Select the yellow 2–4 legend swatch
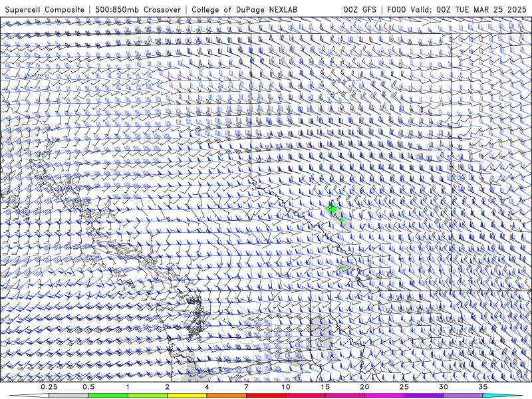 click(x=187, y=396)
